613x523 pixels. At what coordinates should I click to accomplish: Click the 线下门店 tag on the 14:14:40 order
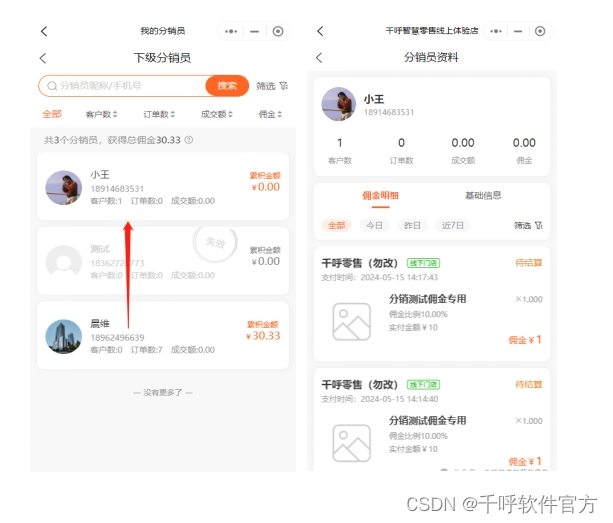click(423, 385)
